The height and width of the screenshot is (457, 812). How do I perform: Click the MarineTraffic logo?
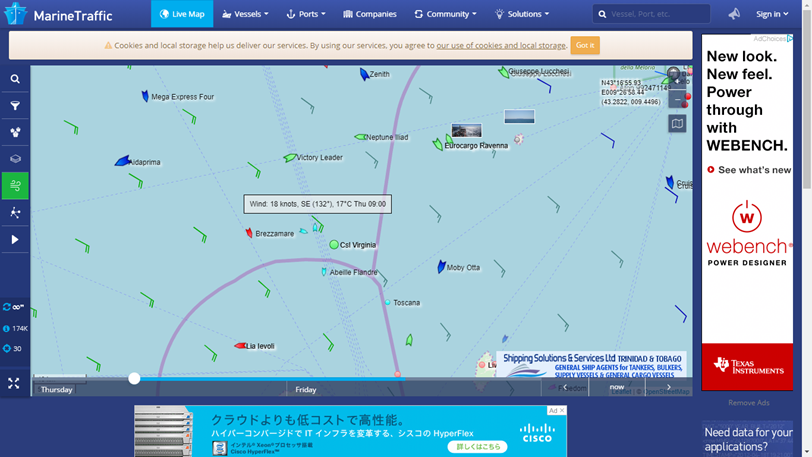[x=58, y=14]
